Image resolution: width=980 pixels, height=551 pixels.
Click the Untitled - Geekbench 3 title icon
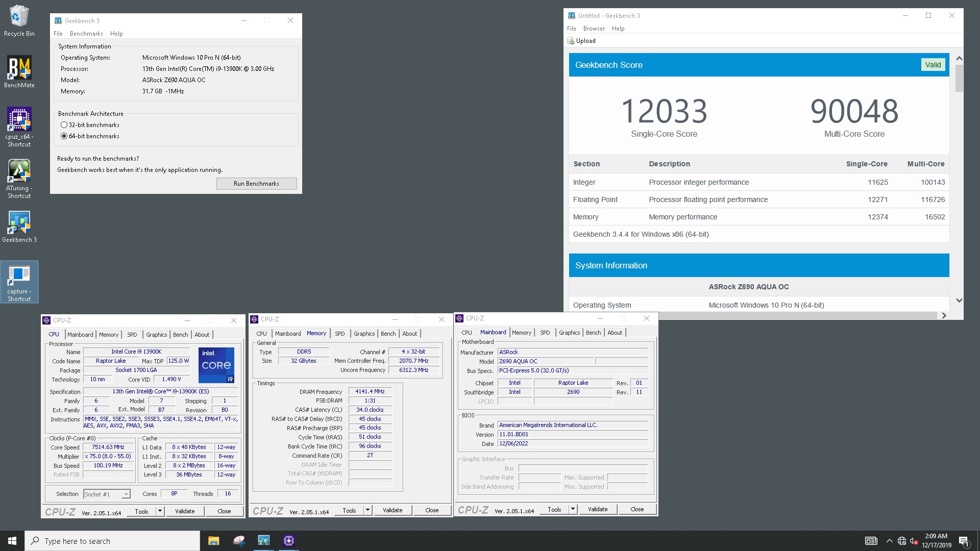572,15
